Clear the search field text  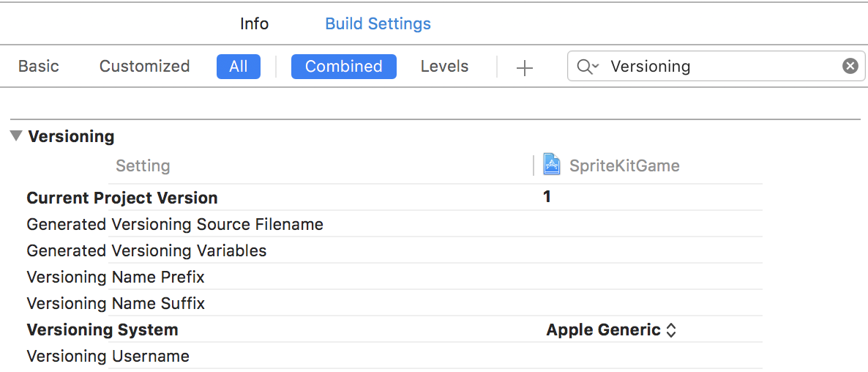[x=850, y=67]
